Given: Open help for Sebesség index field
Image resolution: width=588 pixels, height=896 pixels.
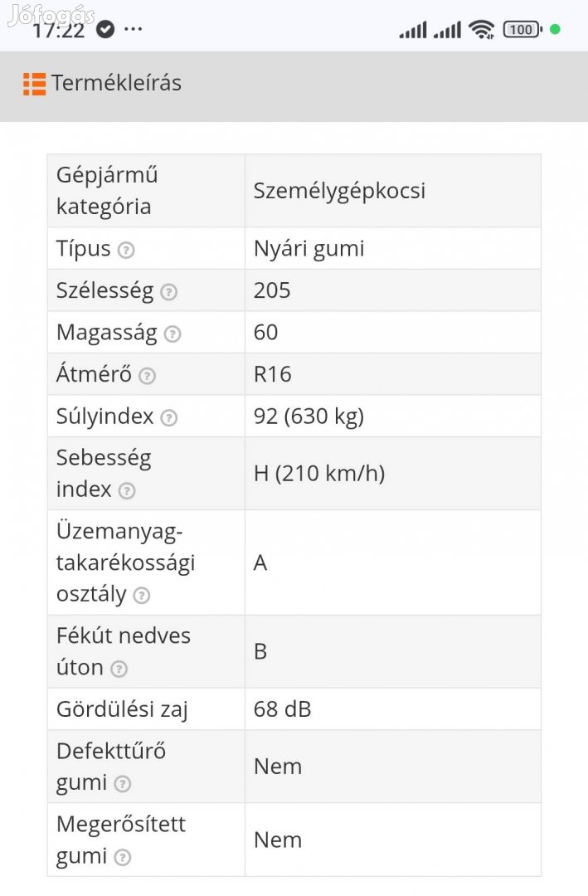Looking at the screenshot, I should pos(126,492).
